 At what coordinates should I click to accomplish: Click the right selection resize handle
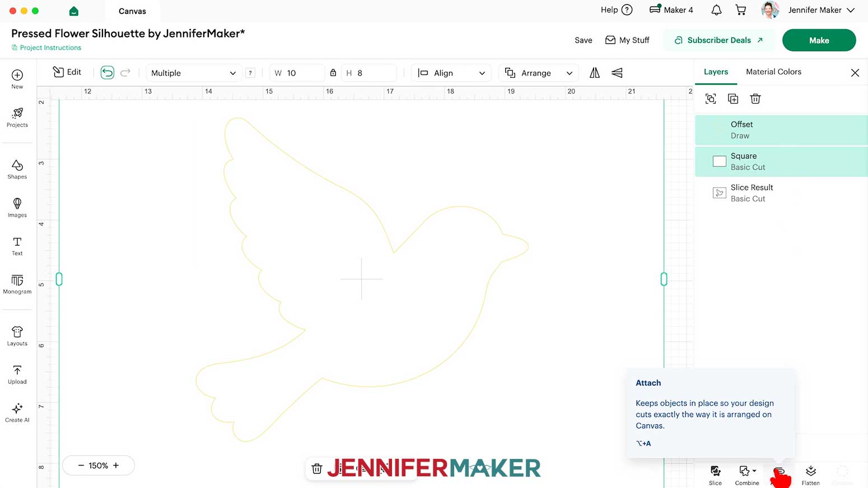[664, 279]
